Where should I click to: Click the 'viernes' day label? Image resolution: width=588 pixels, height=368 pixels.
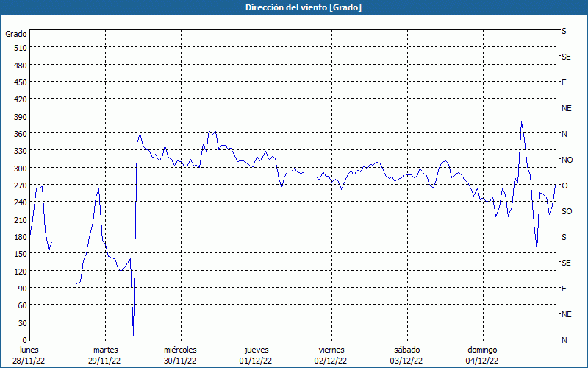[331, 350]
